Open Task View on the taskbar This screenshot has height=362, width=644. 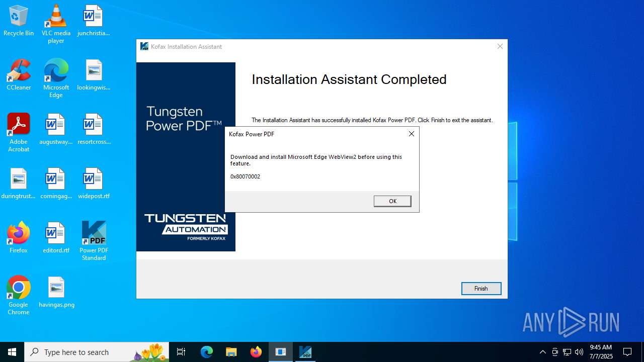[181, 352]
